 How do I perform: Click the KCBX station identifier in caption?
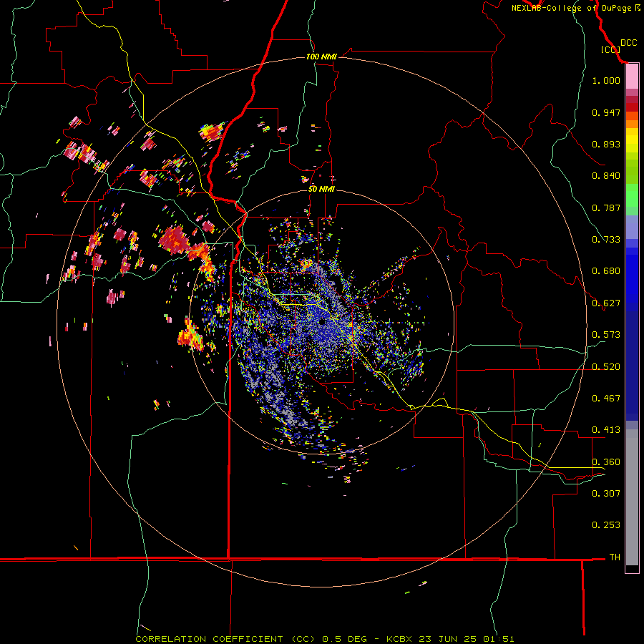tap(400, 639)
